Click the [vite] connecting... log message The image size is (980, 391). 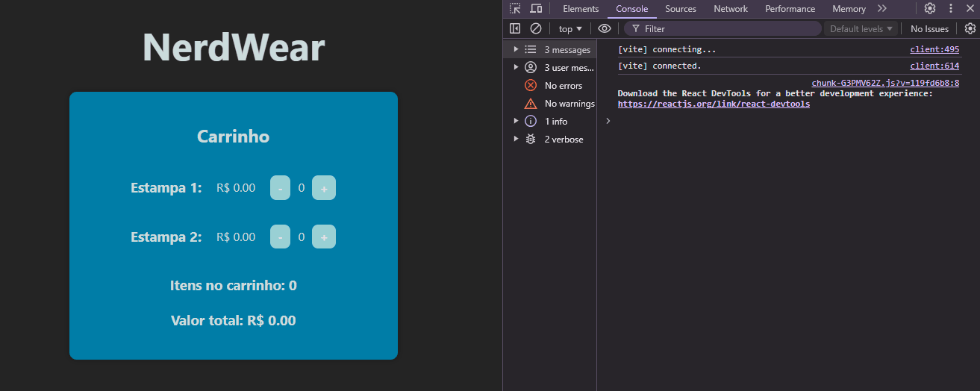click(667, 49)
